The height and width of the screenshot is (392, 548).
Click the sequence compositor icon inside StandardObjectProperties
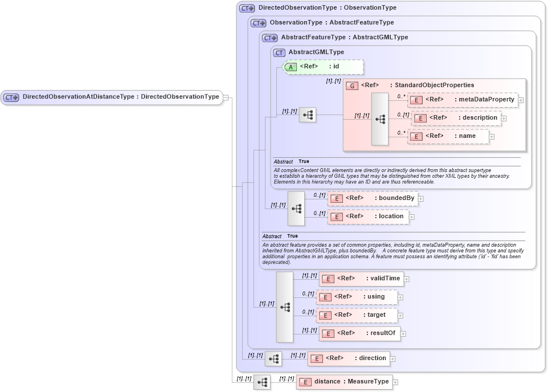pos(379,118)
